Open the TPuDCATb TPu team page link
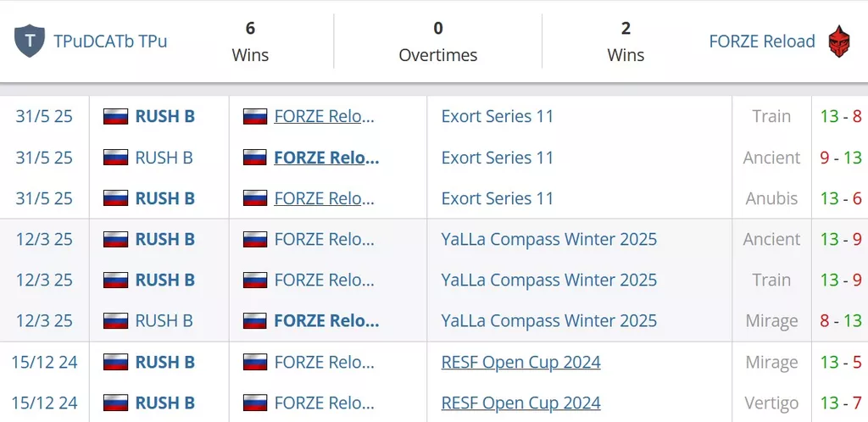Image resolution: width=868 pixels, height=422 pixels. tap(110, 42)
